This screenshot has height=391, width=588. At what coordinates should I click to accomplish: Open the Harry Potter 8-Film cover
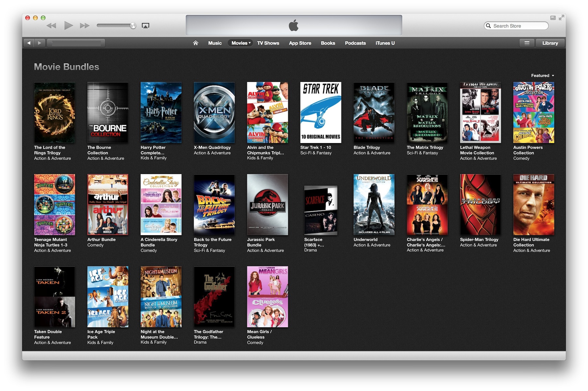click(161, 113)
